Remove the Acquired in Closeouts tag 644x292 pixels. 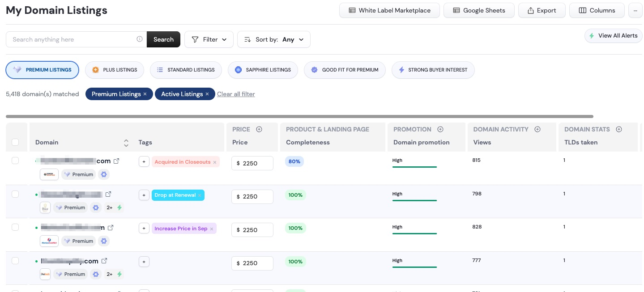click(x=215, y=162)
